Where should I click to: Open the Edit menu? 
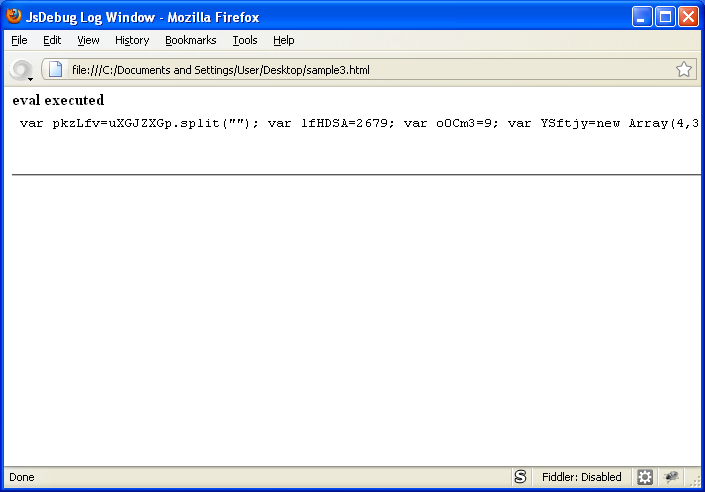[x=52, y=40]
